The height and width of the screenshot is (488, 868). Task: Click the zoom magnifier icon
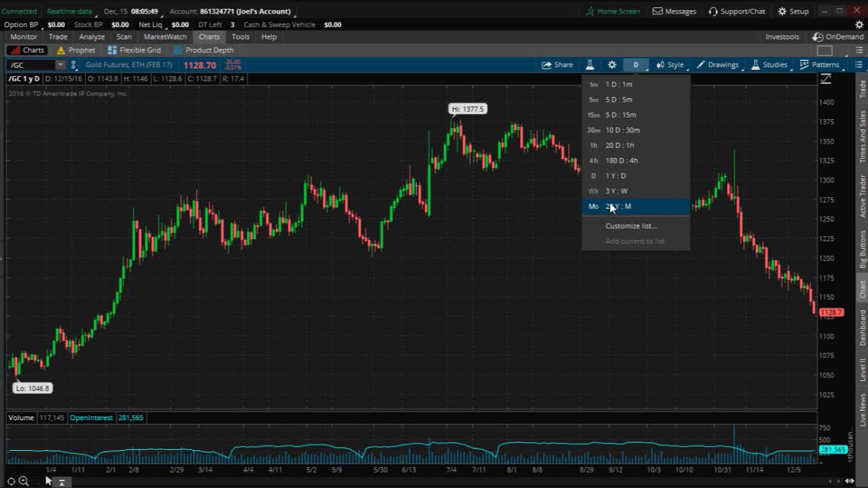pos(24,481)
